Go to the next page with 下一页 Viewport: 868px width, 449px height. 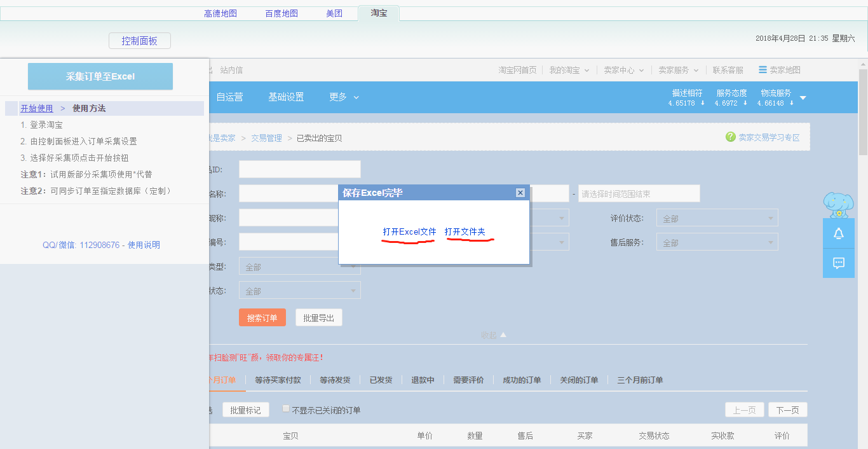[788, 410]
